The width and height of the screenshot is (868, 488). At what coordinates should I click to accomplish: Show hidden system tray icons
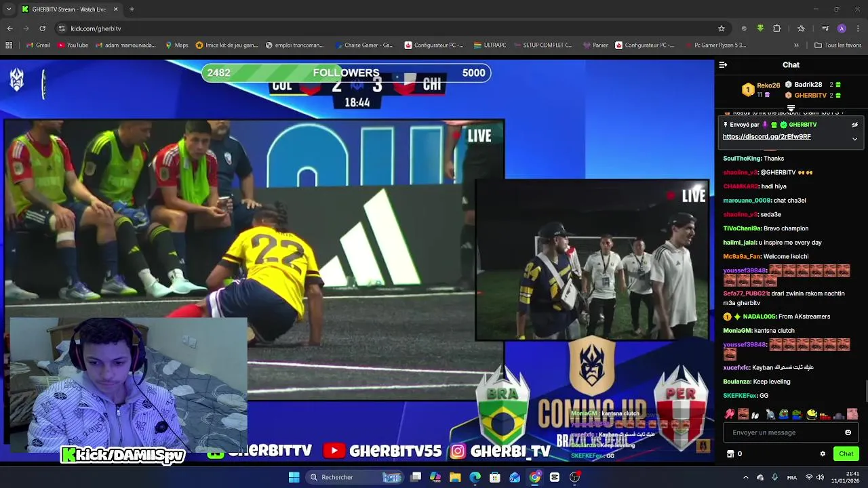(745, 477)
